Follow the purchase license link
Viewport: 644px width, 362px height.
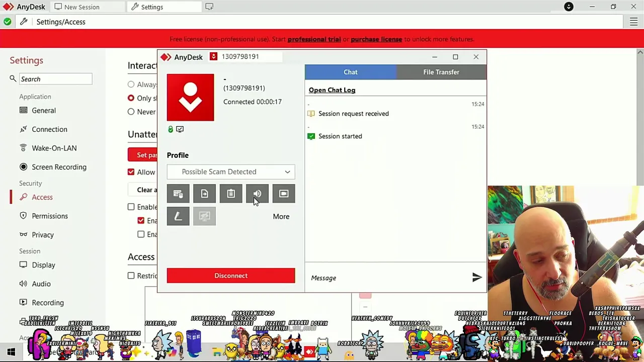click(376, 39)
